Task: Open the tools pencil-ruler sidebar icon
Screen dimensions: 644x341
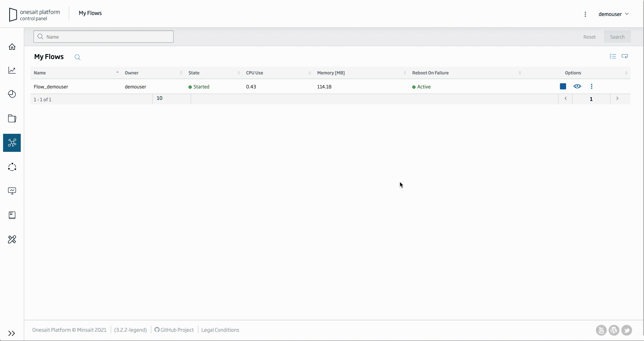Action: (12, 239)
